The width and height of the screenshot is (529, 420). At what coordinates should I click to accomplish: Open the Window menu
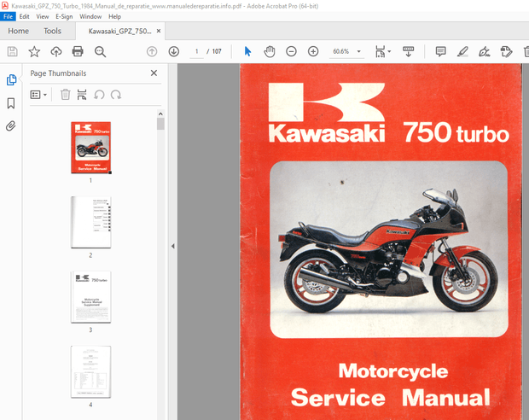pyautogui.click(x=90, y=16)
